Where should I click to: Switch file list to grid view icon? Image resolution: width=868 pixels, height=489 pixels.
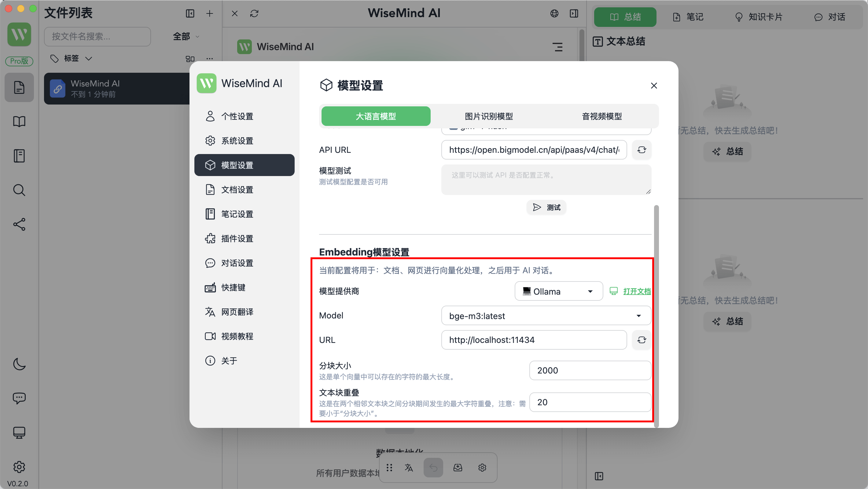[190, 59]
